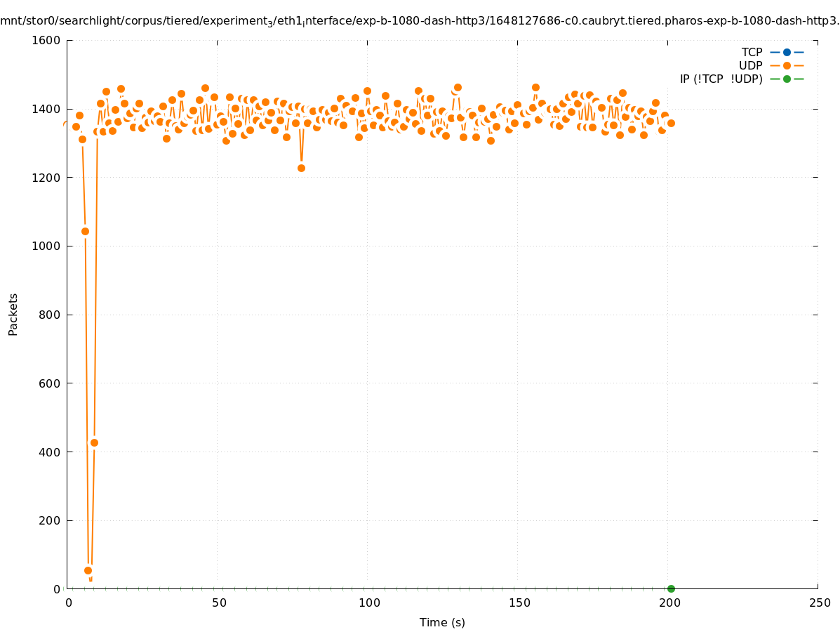Select the lowest orange UDP point near zero packets
Viewport: 840px width, 632px height.
(x=88, y=570)
